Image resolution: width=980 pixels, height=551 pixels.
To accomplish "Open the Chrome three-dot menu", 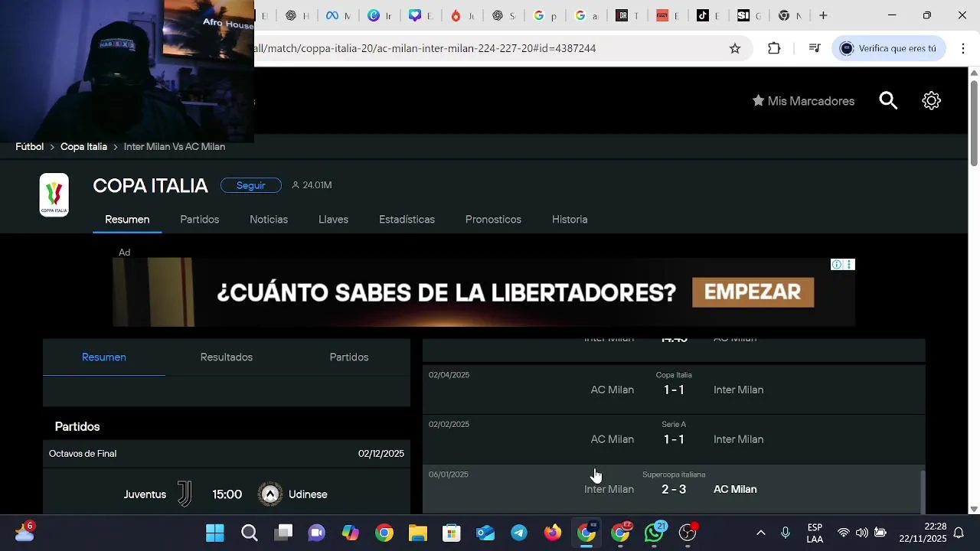I will point(962,48).
